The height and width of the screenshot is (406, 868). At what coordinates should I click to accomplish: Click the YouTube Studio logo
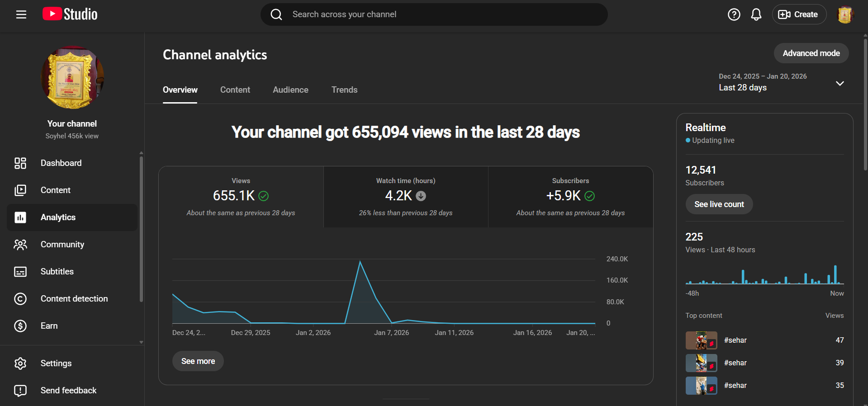point(70,14)
